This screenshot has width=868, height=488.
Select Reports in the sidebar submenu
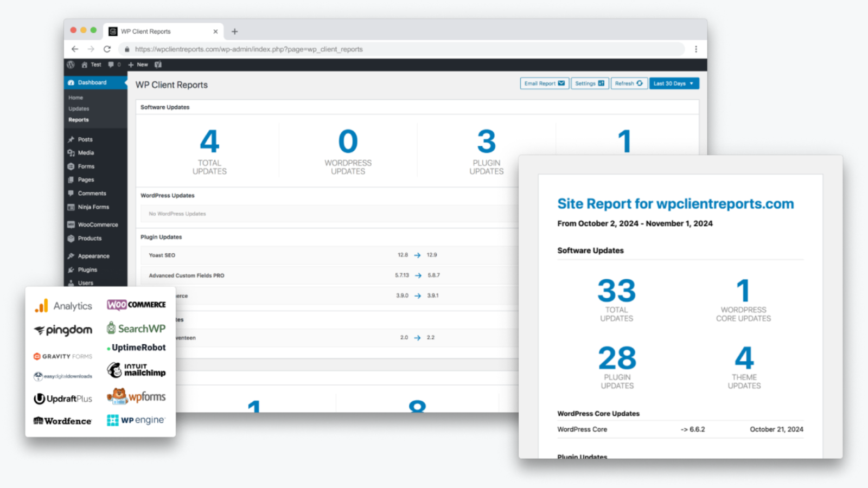point(79,120)
